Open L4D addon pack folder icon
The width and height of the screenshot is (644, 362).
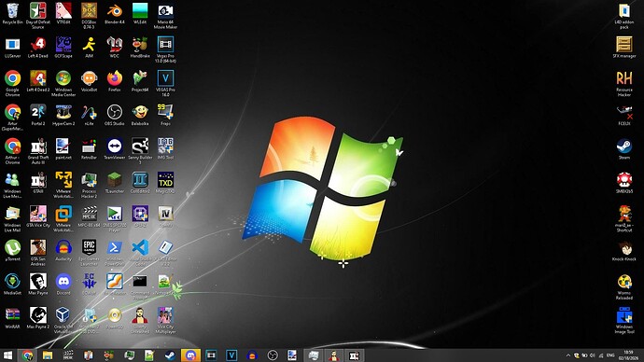(624, 16)
